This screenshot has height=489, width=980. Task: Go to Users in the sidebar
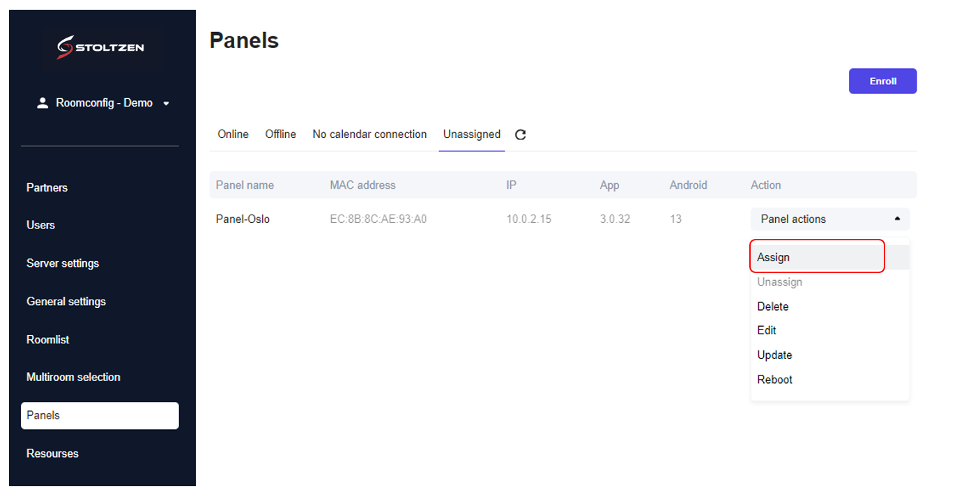tap(40, 225)
